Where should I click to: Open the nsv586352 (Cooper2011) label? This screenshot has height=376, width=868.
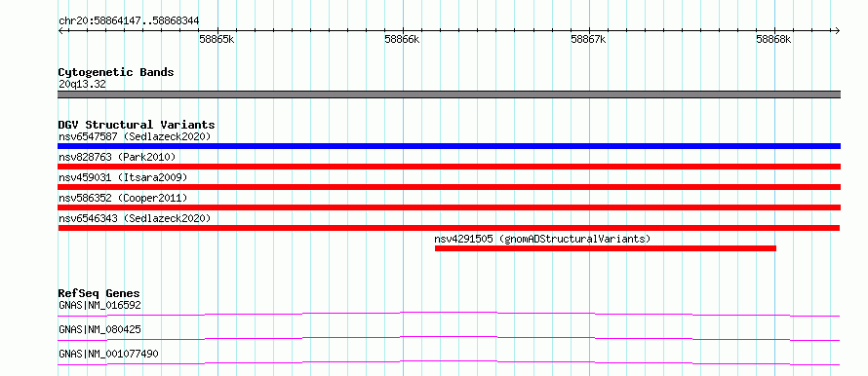pyautogui.click(x=123, y=198)
